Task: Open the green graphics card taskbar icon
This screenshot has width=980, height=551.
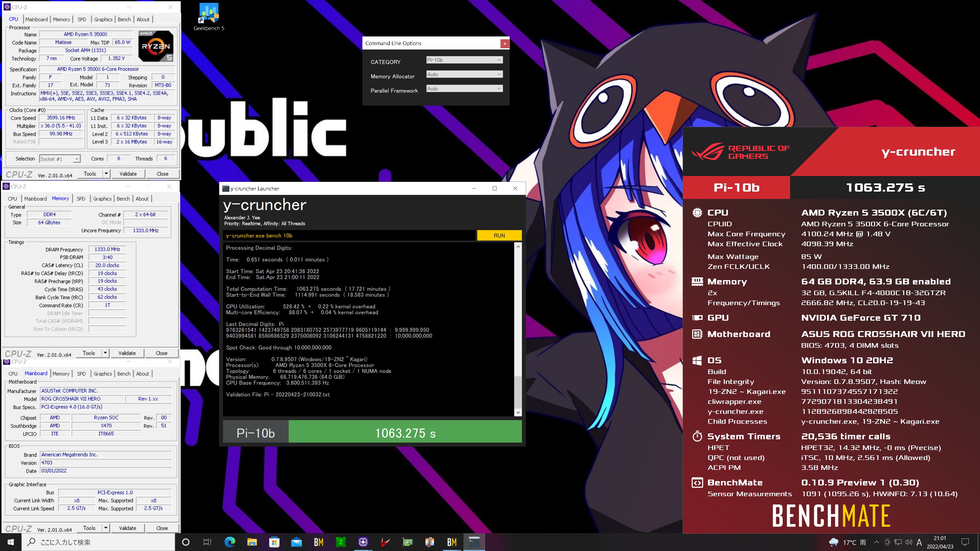Action: tap(408, 542)
